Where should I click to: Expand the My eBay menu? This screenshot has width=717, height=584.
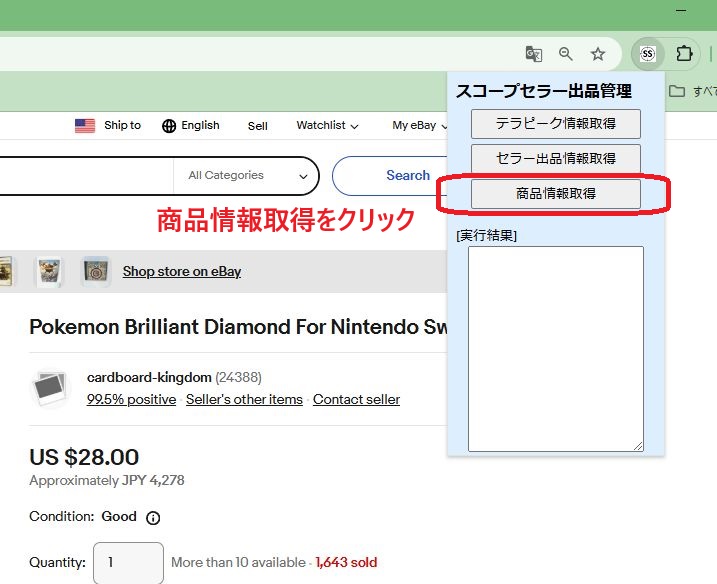[x=419, y=125]
